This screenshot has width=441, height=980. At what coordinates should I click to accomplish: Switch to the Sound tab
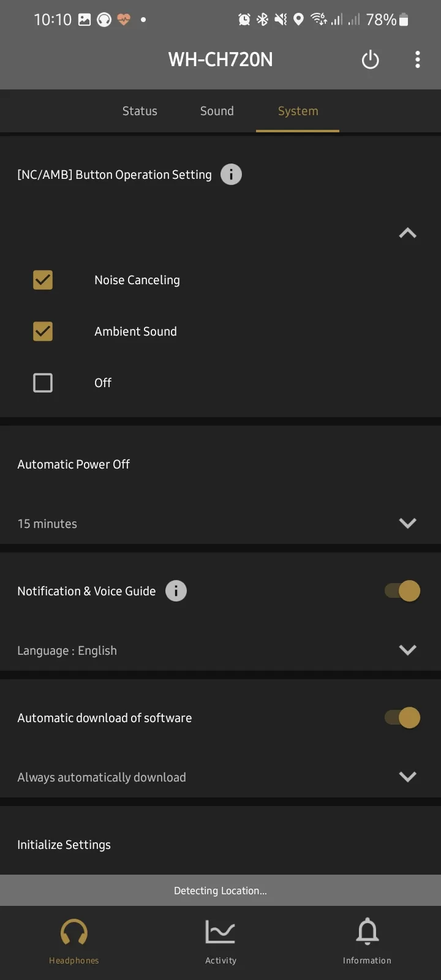[217, 111]
